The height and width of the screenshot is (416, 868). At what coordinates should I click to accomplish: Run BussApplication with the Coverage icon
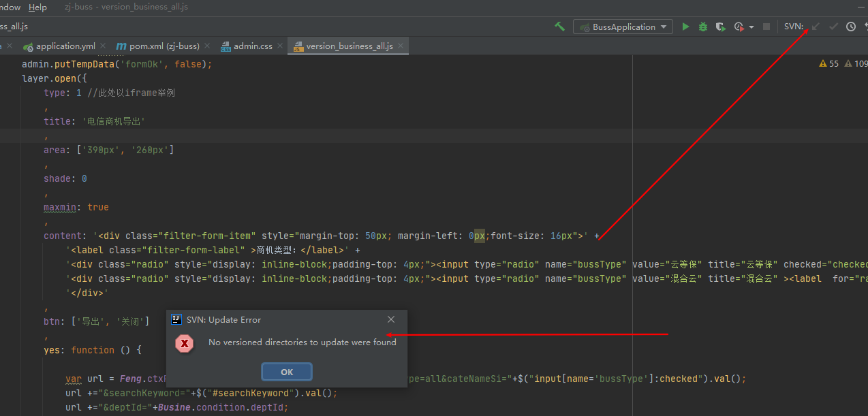point(720,26)
